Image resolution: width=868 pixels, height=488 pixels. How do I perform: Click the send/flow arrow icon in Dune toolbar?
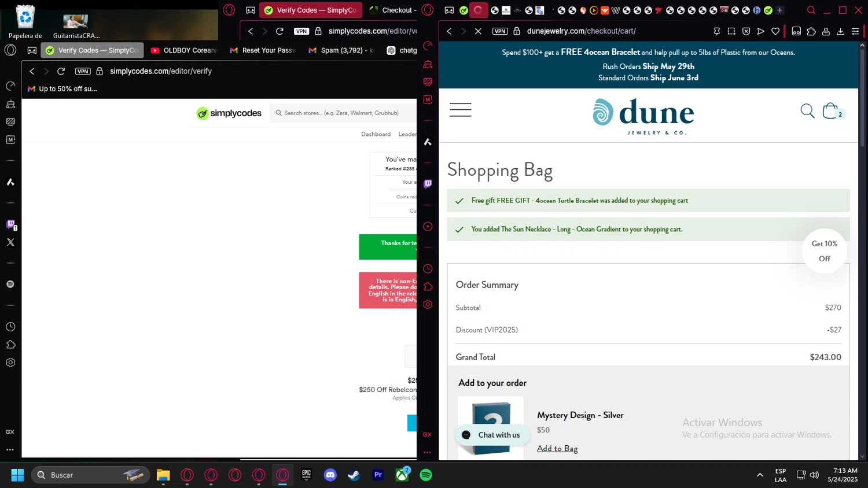pyautogui.click(x=760, y=31)
